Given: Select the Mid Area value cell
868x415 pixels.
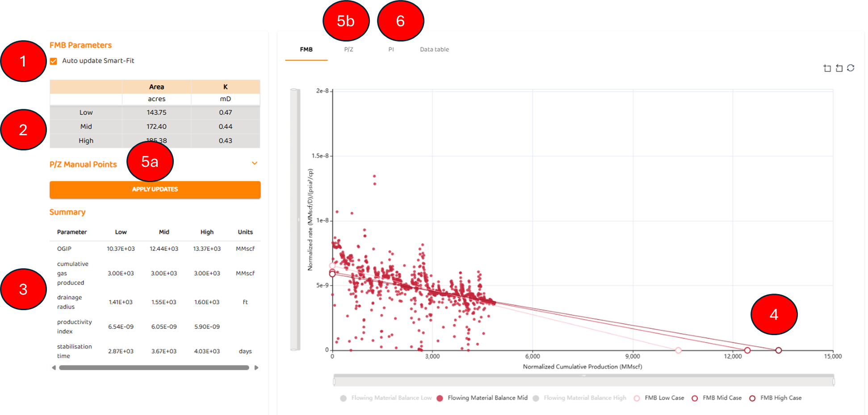Looking at the screenshot, I should 156,127.
